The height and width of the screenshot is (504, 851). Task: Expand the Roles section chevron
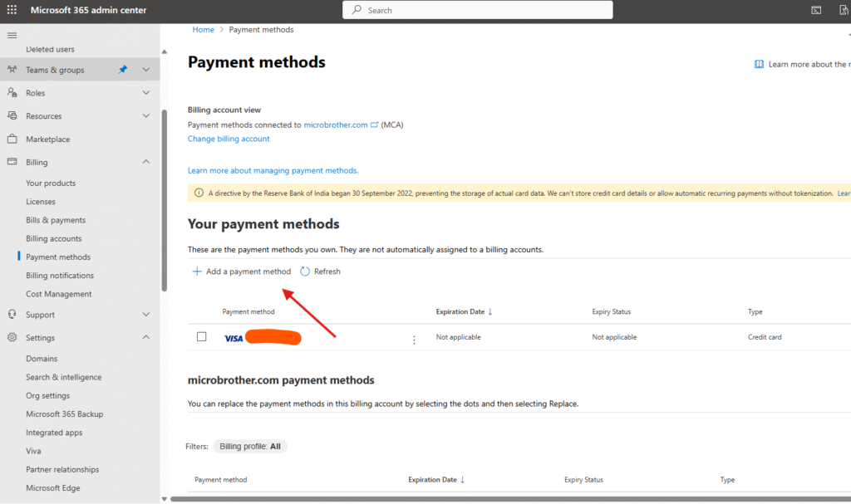(146, 93)
